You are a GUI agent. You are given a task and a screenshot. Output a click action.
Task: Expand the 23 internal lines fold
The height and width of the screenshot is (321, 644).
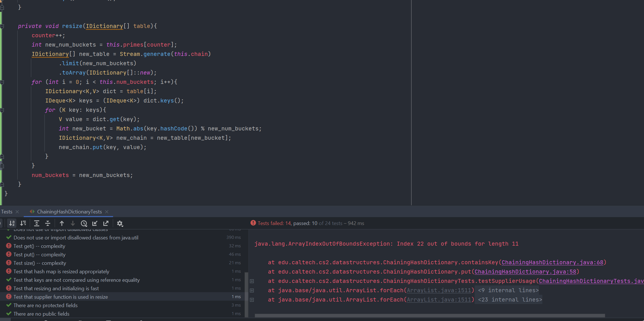[510, 300]
